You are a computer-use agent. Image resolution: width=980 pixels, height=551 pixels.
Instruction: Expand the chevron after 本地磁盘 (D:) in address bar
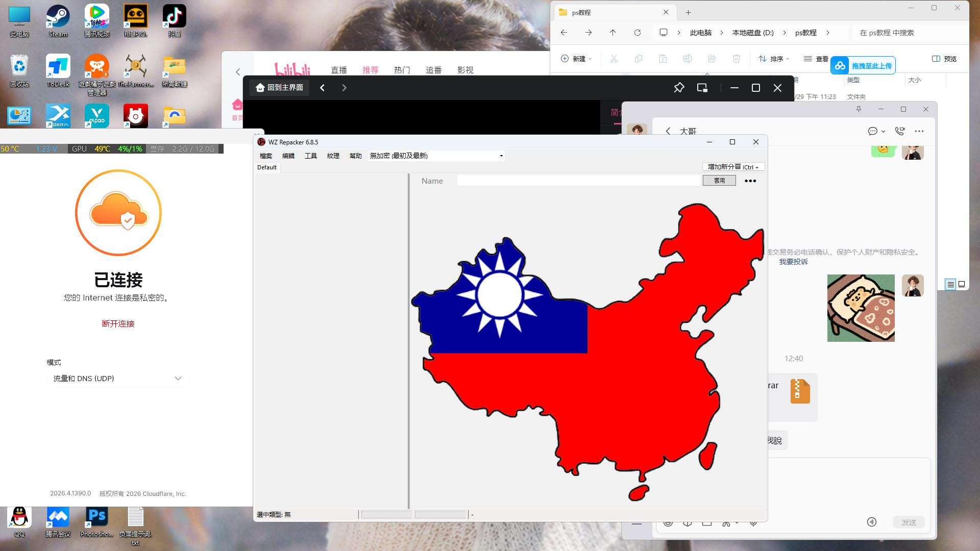(x=785, y=33)
